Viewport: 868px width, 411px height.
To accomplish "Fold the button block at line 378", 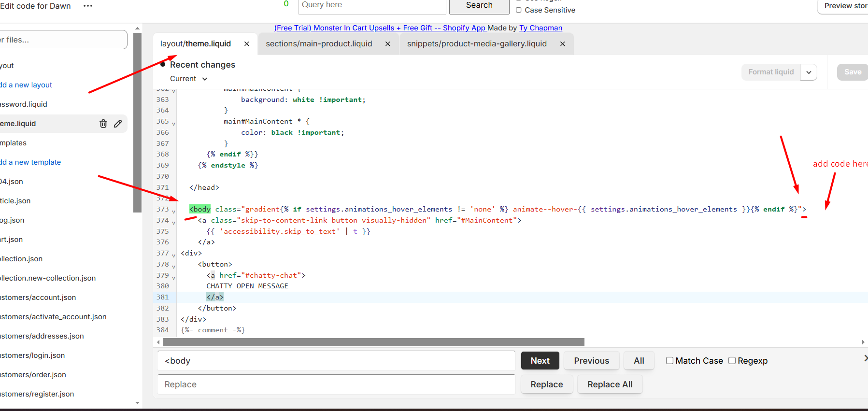I will click(x=173, y=267).
